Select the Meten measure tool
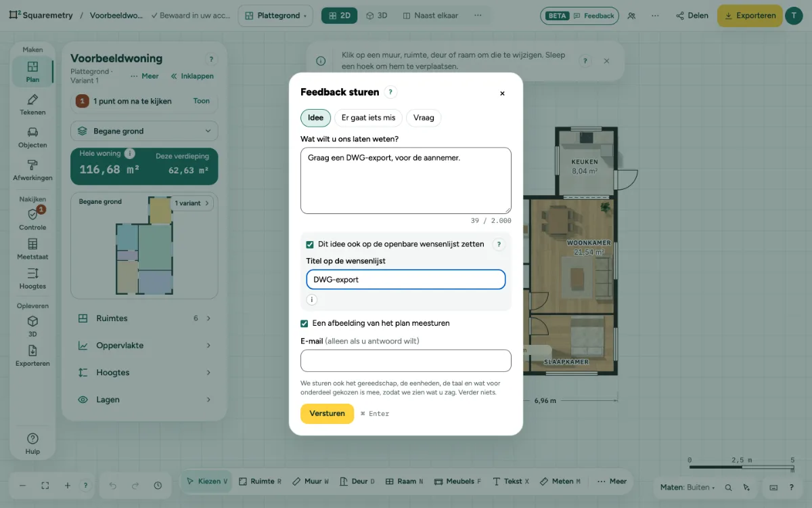Image resolution: width=812 pixels, height=508 pixels. [x=560, y=482]
